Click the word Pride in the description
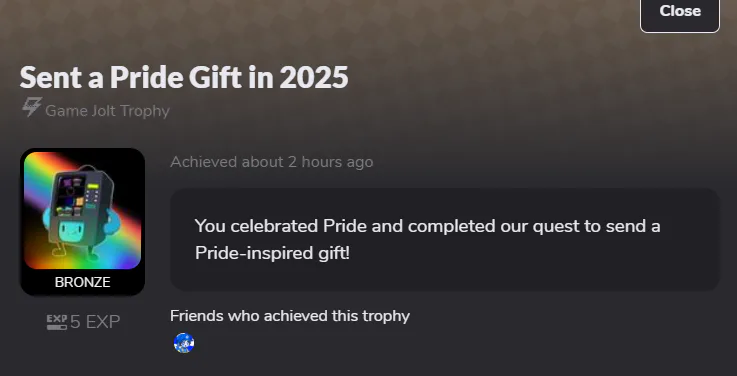 [x=345, y=226]
